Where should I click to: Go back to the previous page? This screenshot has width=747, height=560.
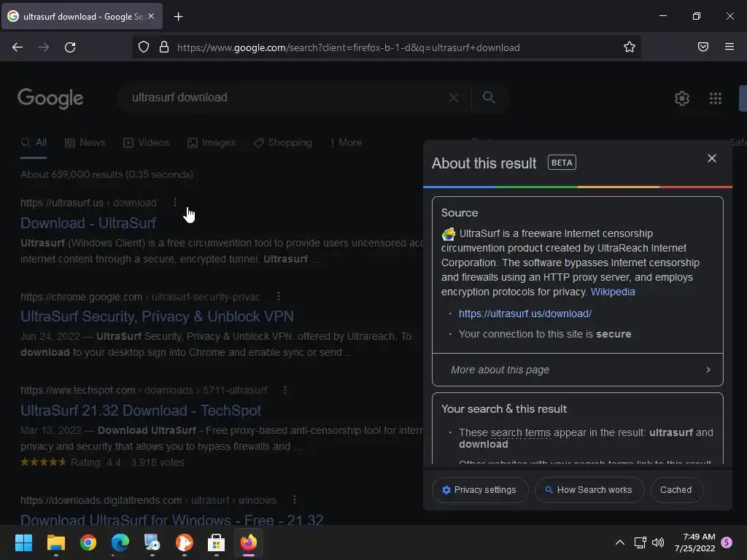[x=18, y=47]
